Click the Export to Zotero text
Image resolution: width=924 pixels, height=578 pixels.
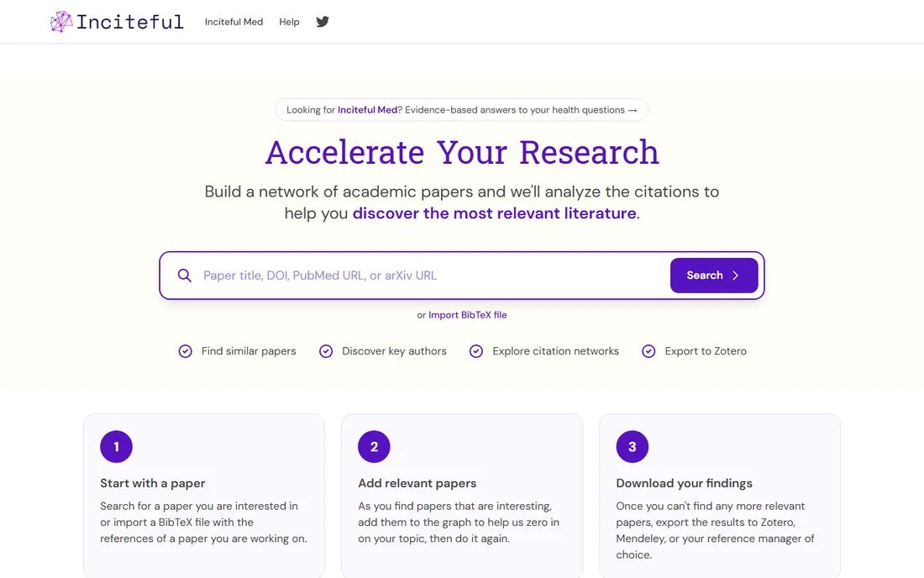(x=706, y=351)
